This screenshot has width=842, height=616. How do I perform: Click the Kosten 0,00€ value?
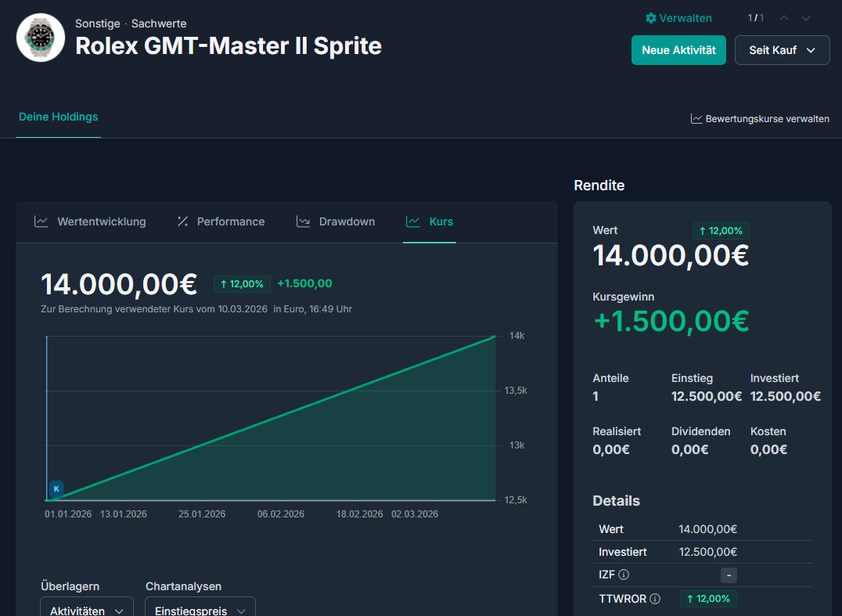[x=769, y=449]
